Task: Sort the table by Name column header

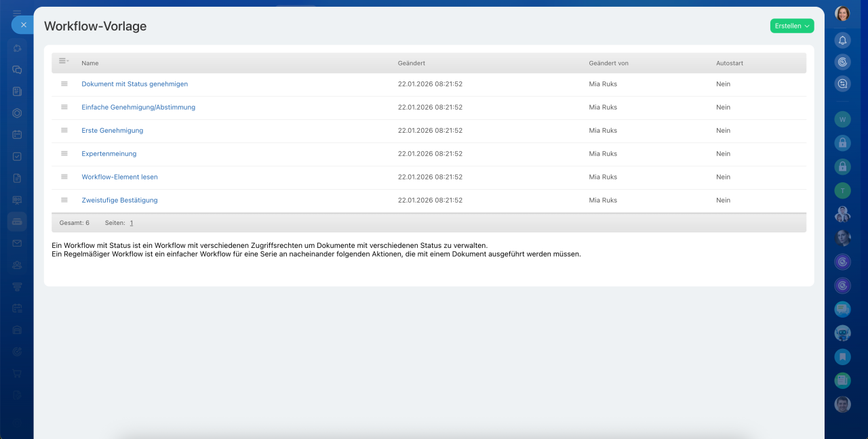Action: 90,63
